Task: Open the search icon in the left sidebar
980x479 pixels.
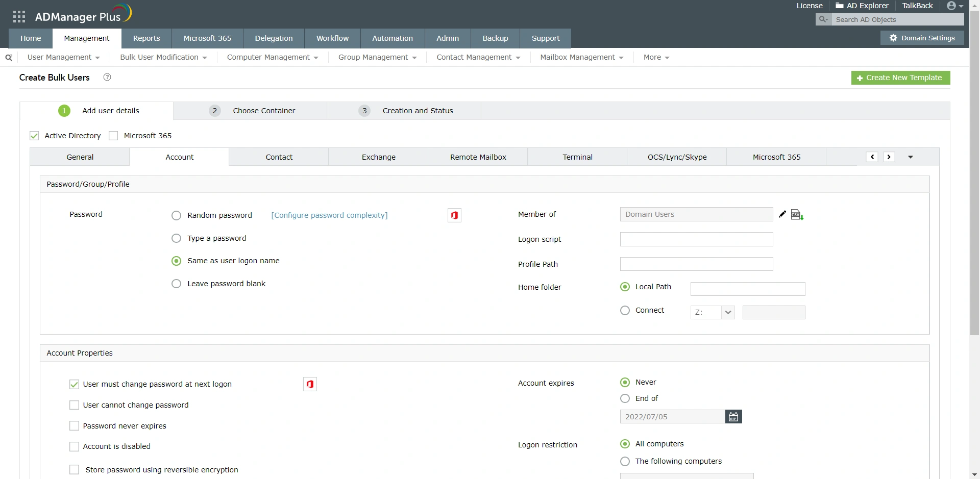Action: [8, 57]
